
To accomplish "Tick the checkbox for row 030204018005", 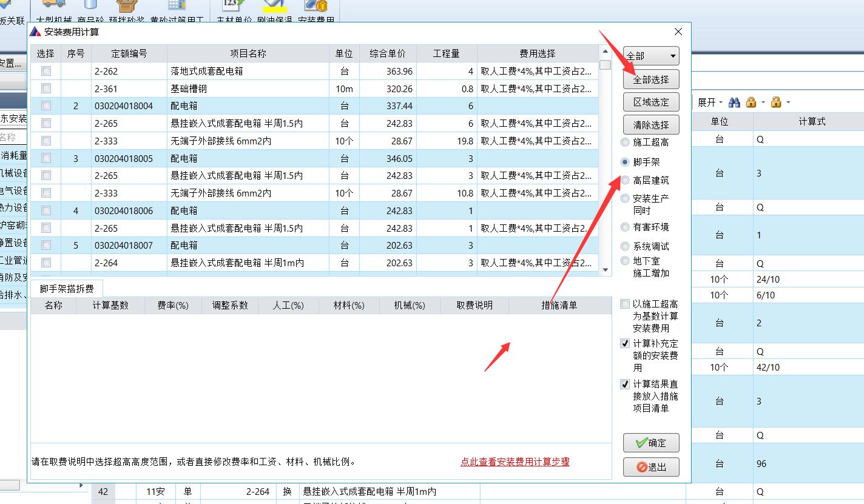I will click(46, 158).
